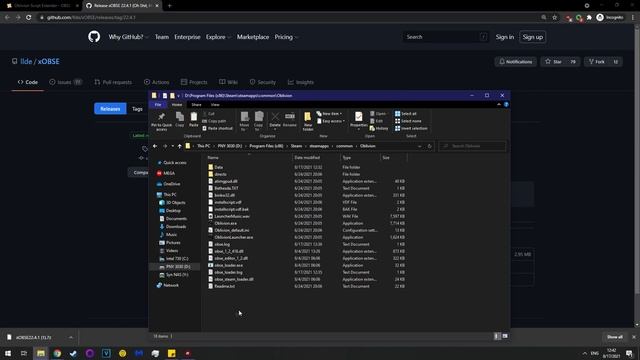This screenshot has height=360, width=640.
Task: Switch to the Home ribbon tab
Action: 177,105
